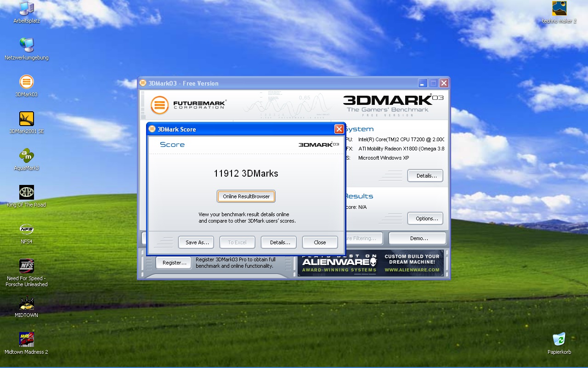Select Need For Speed Porsche Unleashed icon

[27, 273]
